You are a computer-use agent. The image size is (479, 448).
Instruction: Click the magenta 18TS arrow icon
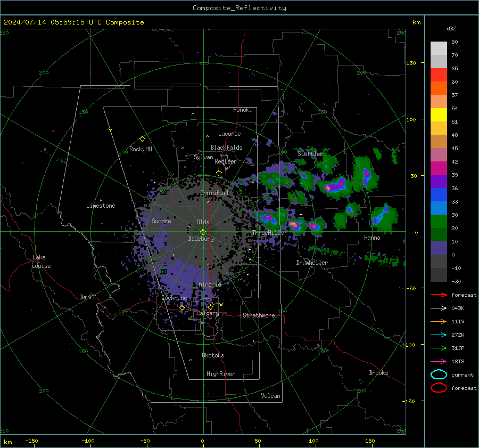(x=439, y=361)
